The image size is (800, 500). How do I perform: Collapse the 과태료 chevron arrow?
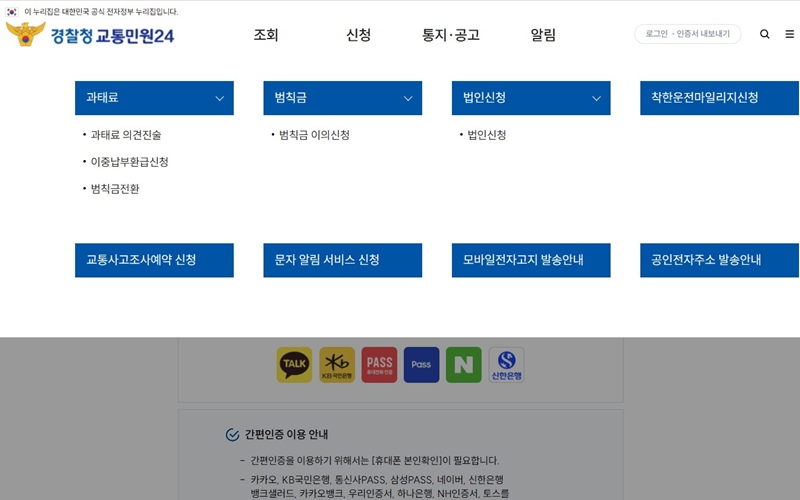(219, 98)
